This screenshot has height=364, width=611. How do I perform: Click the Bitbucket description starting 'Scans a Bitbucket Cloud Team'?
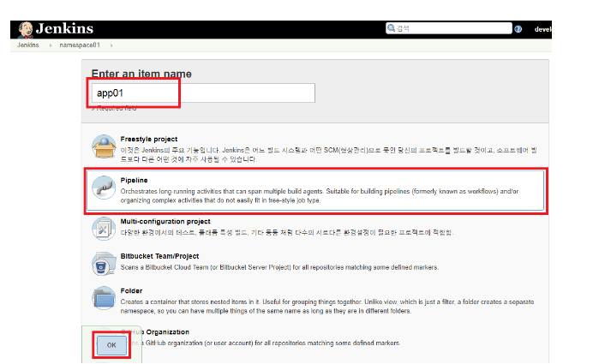point(279,267)
